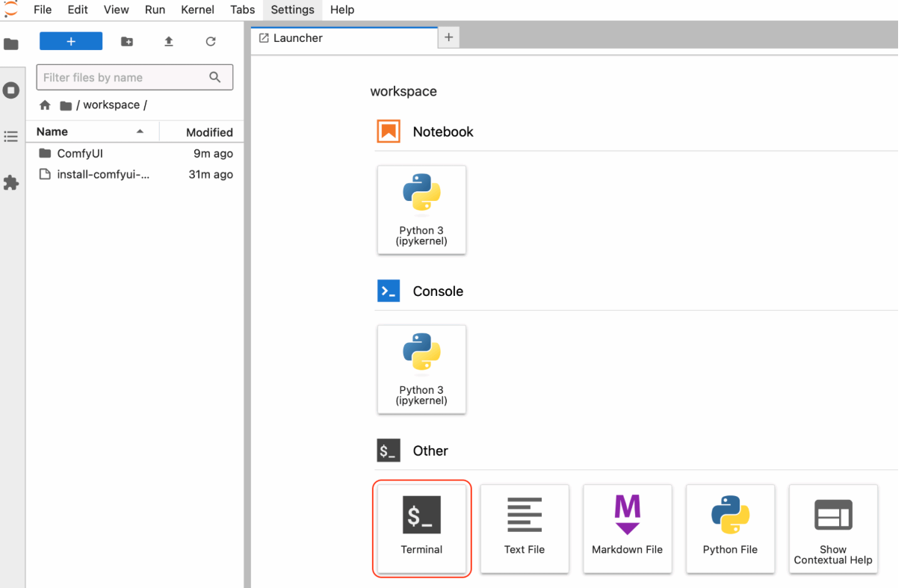Open the Kernel menu
This screenshot has width=919, height=588.
point(197,10)
